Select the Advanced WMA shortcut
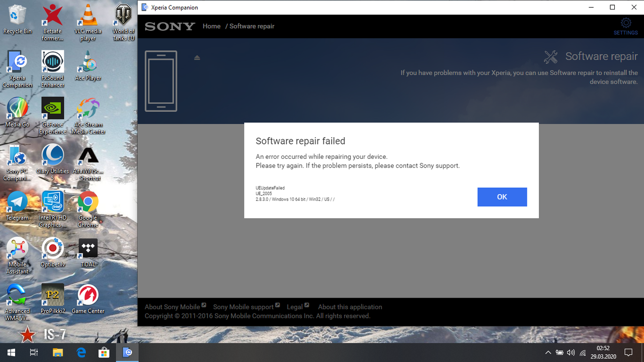The image size is (644, 362). coord(17,303)
